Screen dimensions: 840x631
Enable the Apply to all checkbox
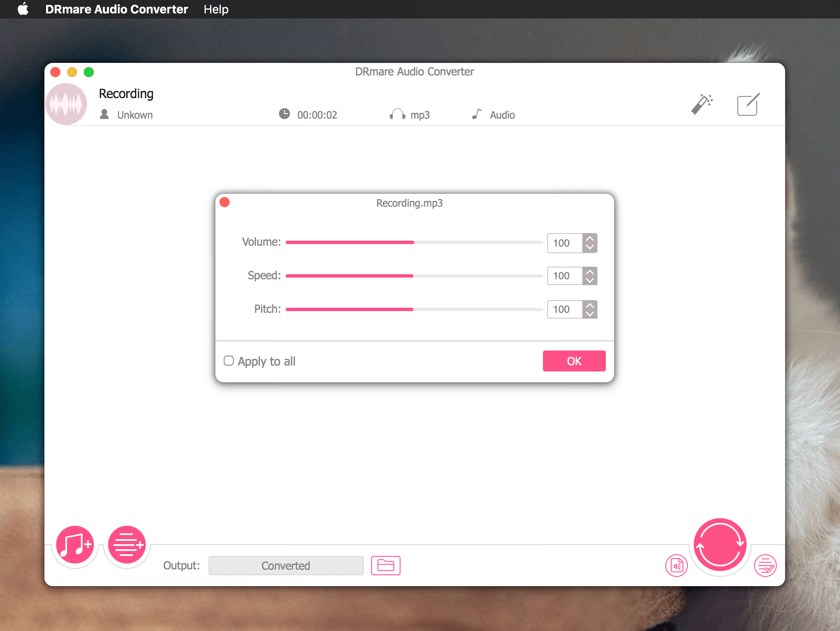(x=229, y=361)
